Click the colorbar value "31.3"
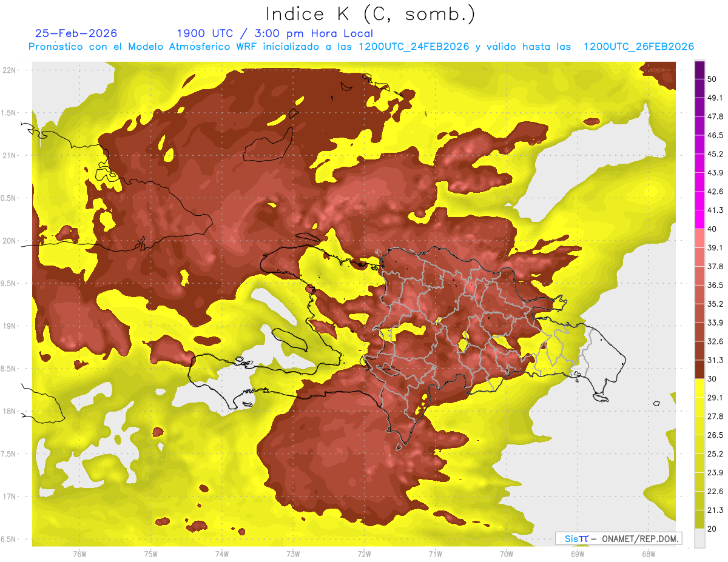 715,360
